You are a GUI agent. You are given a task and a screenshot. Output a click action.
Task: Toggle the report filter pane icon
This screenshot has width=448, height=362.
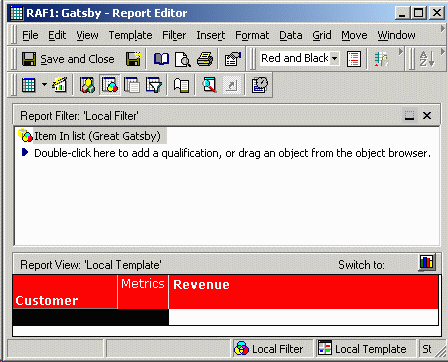109,85
